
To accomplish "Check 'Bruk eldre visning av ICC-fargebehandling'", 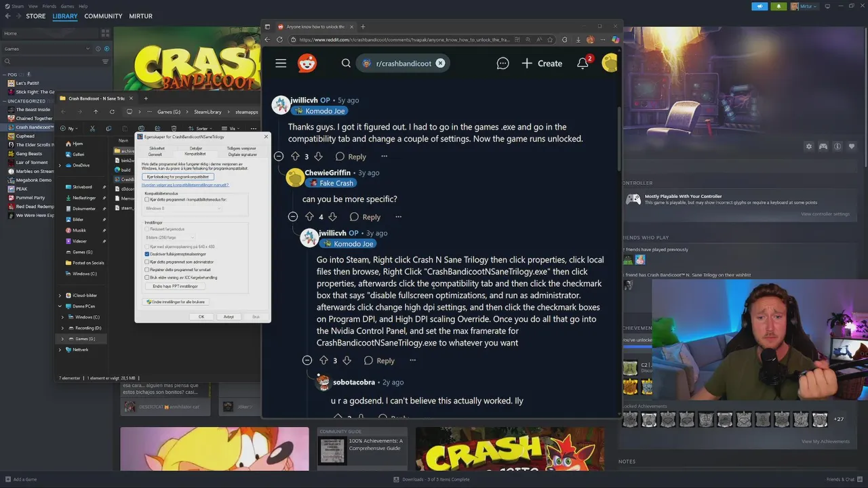I will coord(146,277).
